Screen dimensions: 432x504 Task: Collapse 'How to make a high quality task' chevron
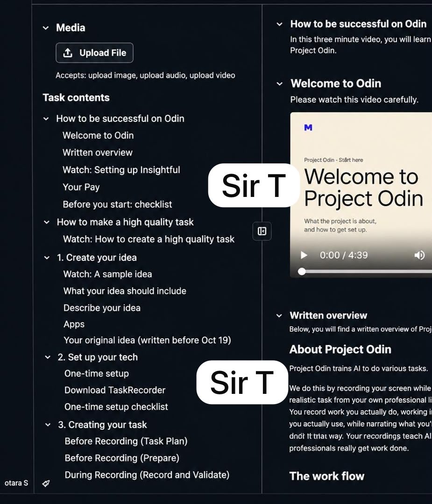click(x=47, y=222)
